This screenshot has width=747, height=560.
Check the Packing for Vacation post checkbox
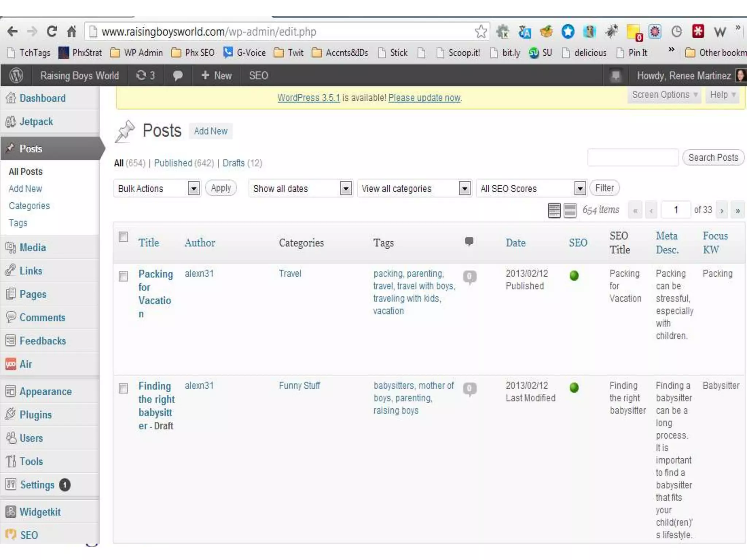[x=123, y=276]
